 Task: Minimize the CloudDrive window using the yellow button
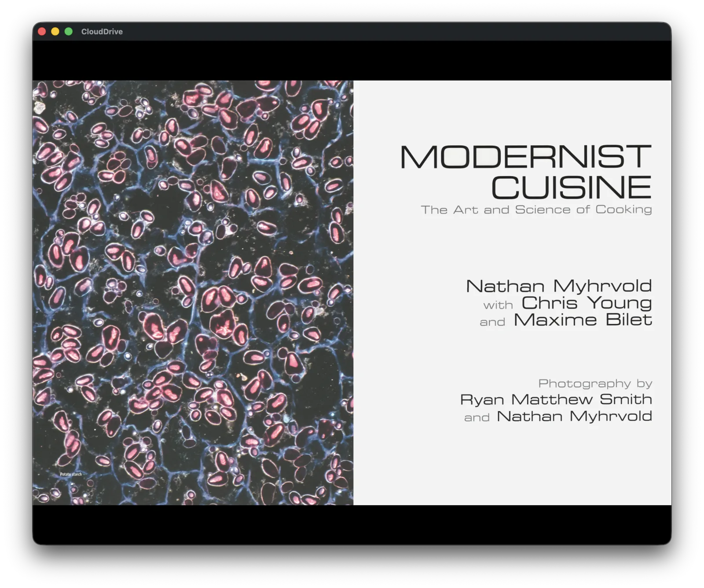click(55, 31)
